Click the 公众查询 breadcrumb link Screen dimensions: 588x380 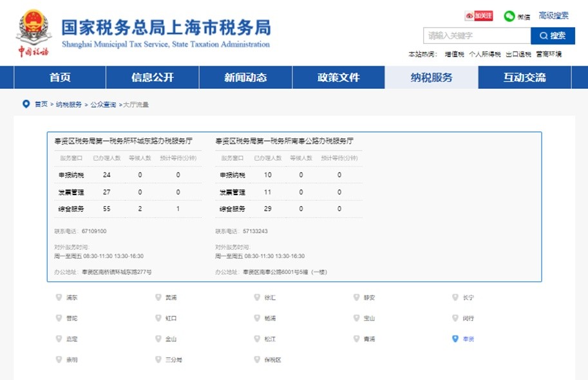coord(103,104)
